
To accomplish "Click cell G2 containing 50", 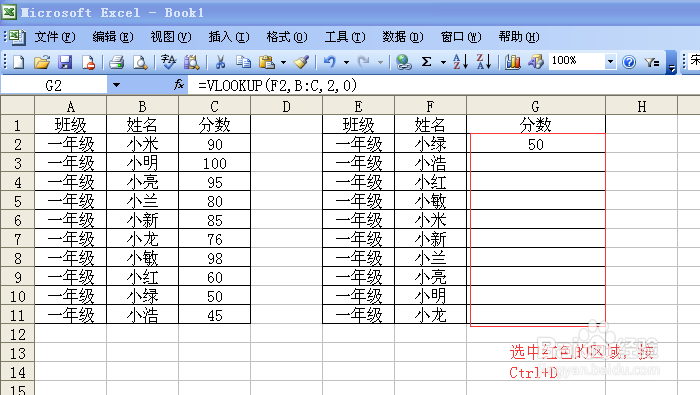I will click(x=536, y=144).
